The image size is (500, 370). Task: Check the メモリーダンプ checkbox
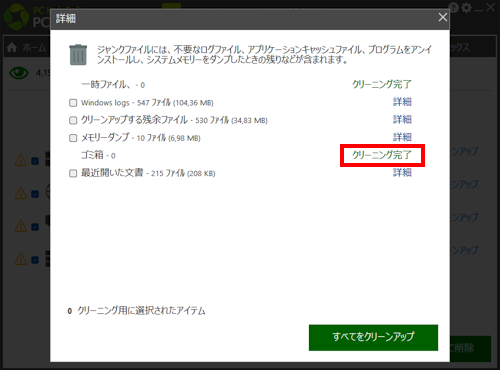(73, 138)
